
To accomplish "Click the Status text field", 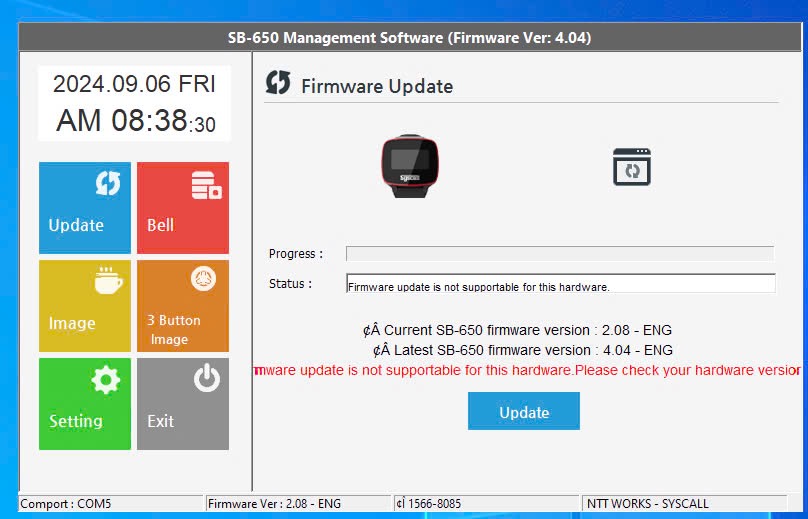I will (561, 283).
